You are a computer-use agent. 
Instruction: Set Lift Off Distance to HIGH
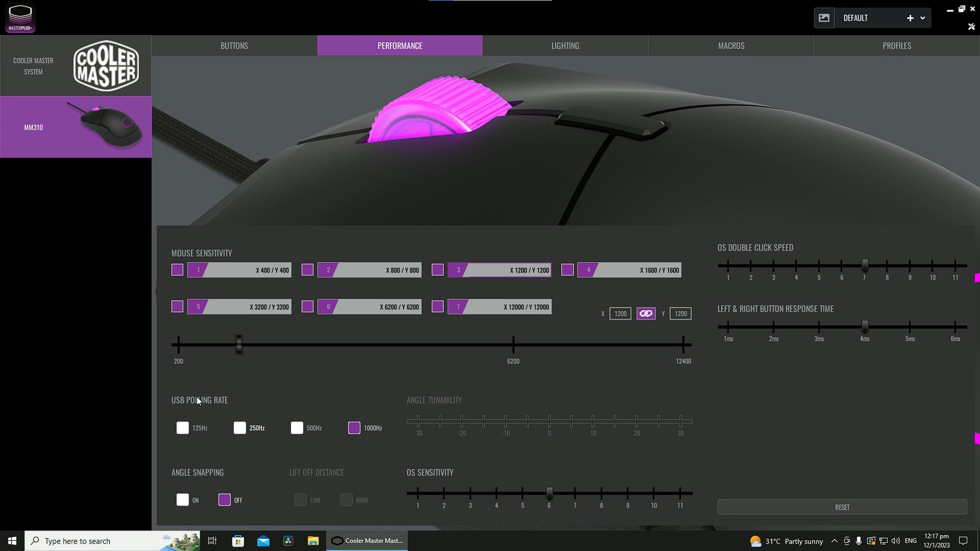[x=347, y=500]
